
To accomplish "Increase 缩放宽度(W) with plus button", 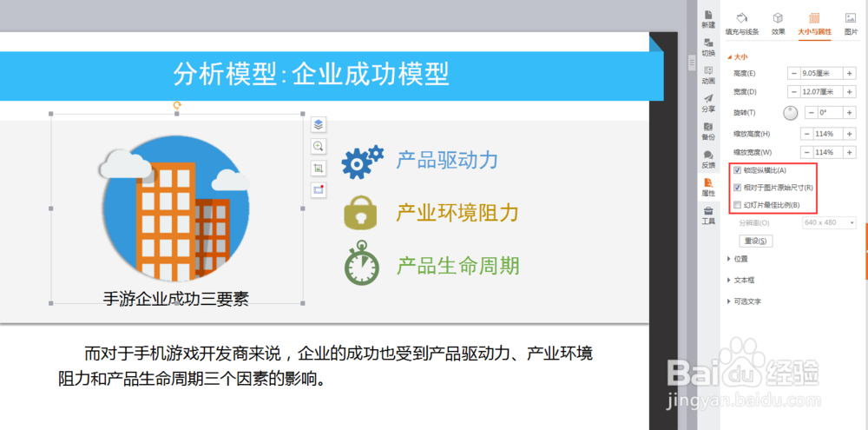I will 850,152.
